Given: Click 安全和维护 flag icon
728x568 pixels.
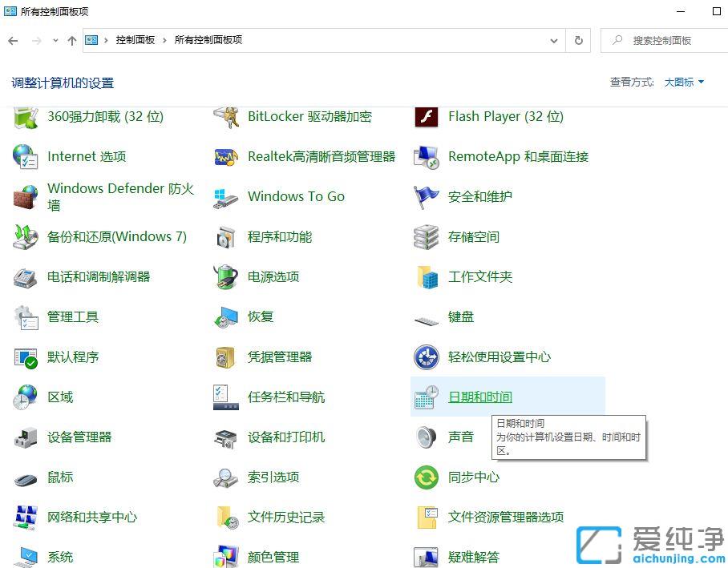Looking at the screenshot, I should pyautogui.click(x=427, y=197).
